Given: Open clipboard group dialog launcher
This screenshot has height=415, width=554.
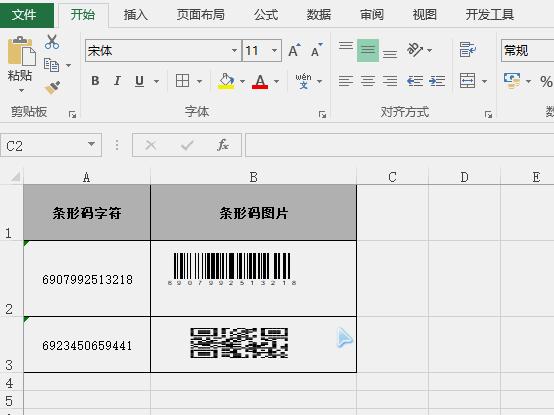Looking at the screenshot, I should (72, 114).
